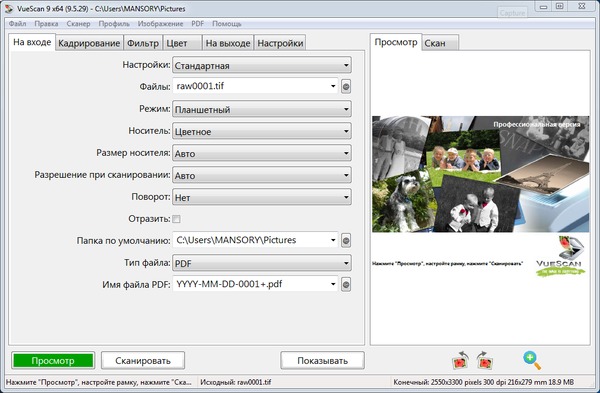Open the Сканер menu
The width and height of the screenshot is (600, 393).
78,24
